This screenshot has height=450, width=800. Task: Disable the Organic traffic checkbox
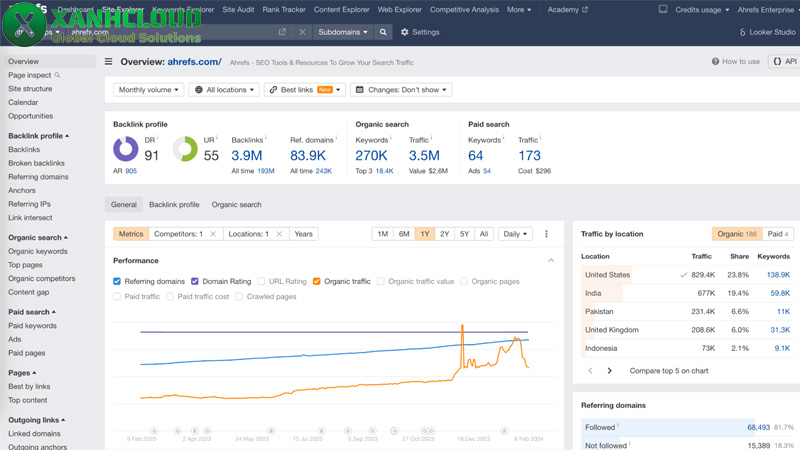click(x=317, y=282)
